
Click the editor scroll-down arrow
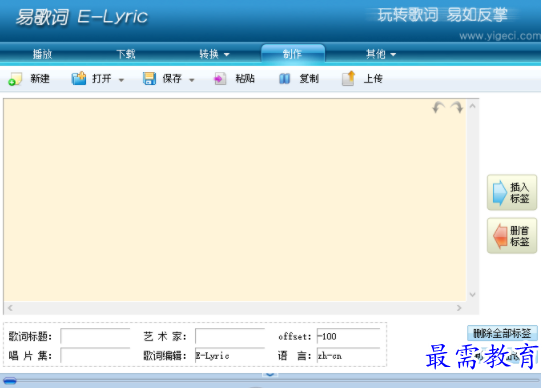point(473,294)
